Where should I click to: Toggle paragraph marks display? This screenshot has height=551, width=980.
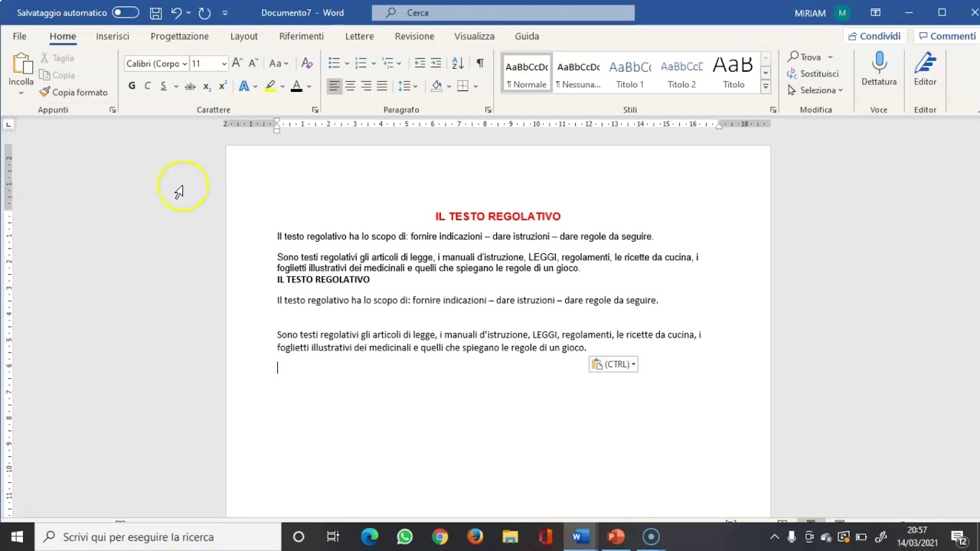coord(480,64)
